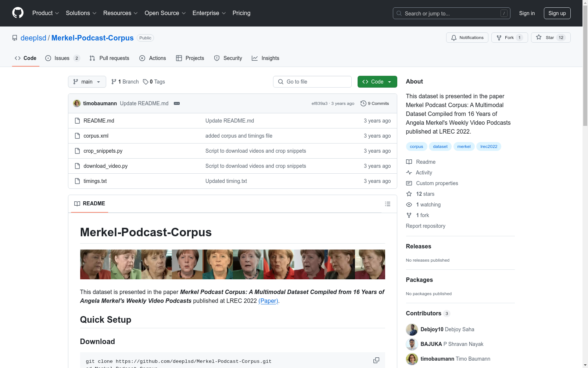Viewport: 588px width, 368px height.
Task: Click the book icon beside Readme
Action: click(x=409, y=162)
